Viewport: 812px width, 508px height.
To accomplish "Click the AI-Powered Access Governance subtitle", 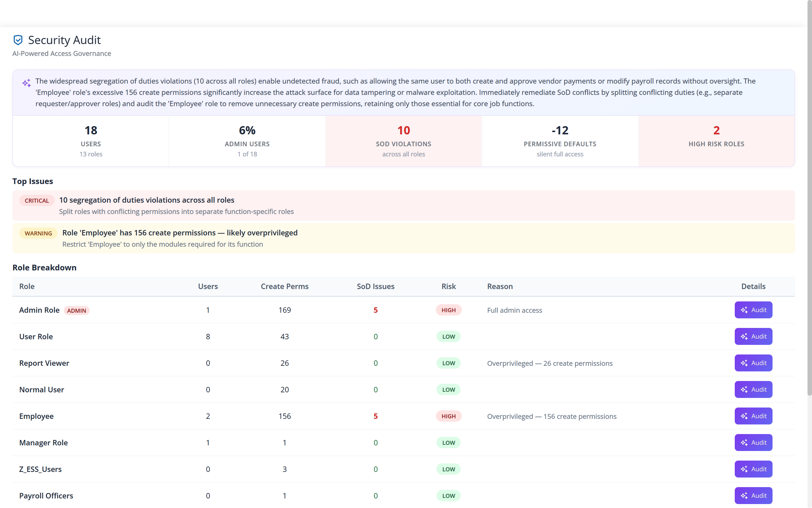I will [62, 53].
